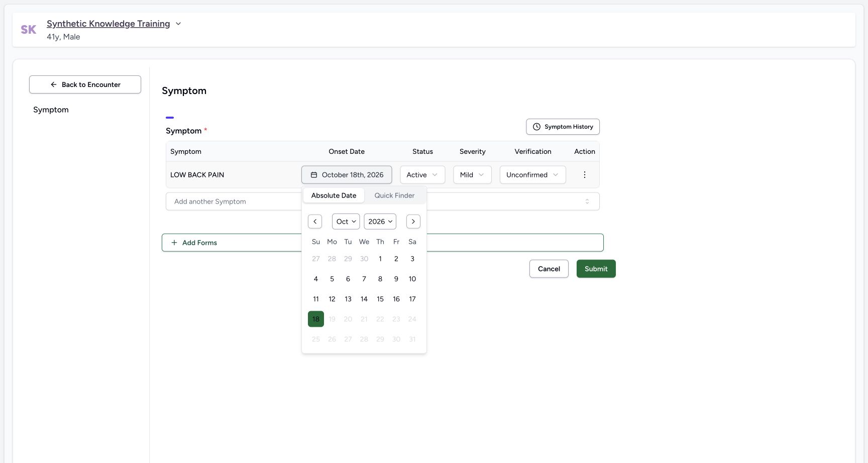Select October 3 in the calendar
868x463 pixels.
click(412, 259)
